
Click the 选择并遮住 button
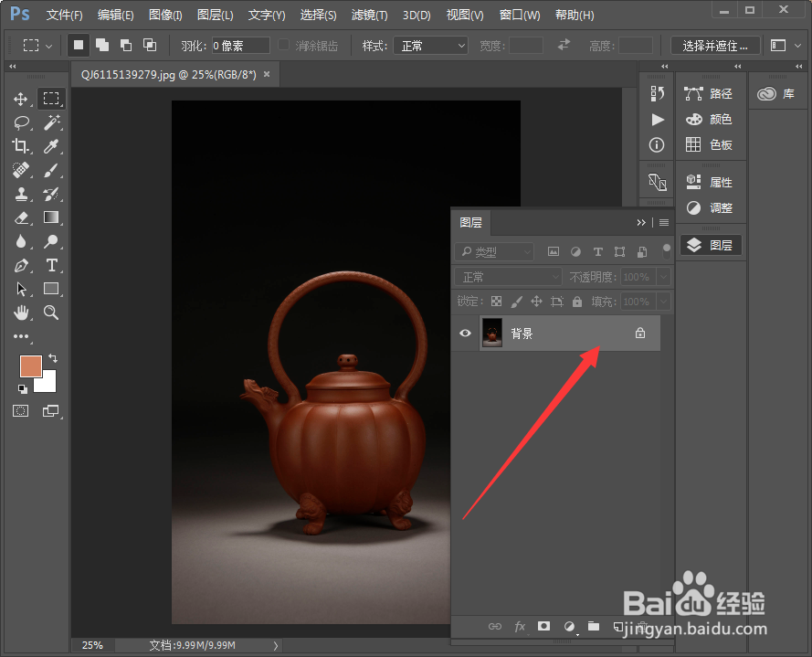coord(715,46)
